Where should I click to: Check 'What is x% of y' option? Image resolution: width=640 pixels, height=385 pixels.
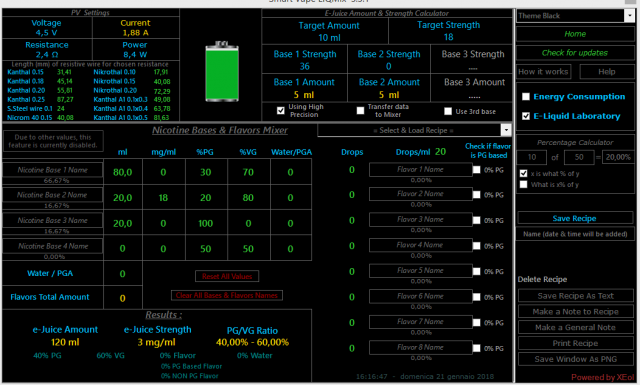coord(523,185)
